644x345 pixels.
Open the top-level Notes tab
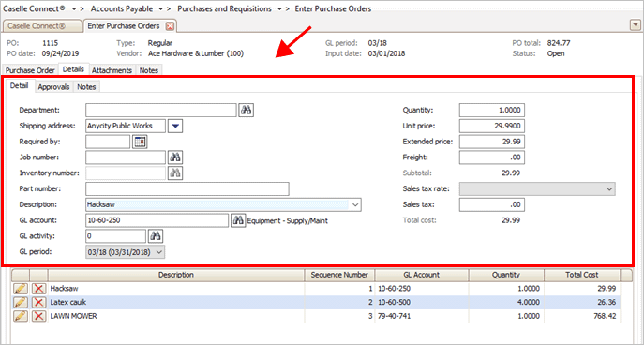(x=149, y=70)
